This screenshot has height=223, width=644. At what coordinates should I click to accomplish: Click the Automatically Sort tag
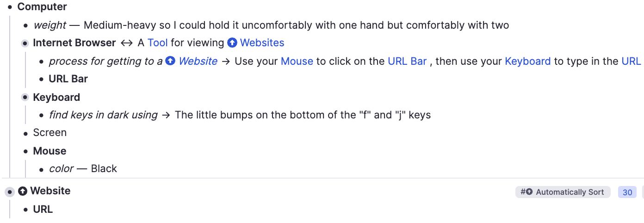pos(563,192)
